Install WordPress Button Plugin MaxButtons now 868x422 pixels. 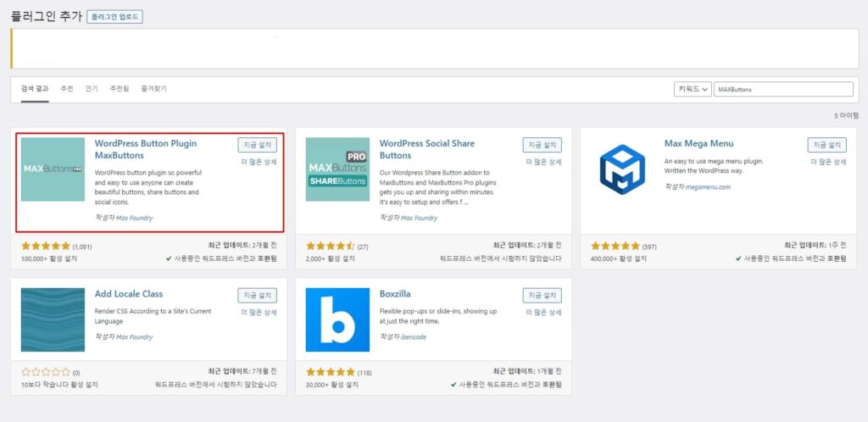258,145
